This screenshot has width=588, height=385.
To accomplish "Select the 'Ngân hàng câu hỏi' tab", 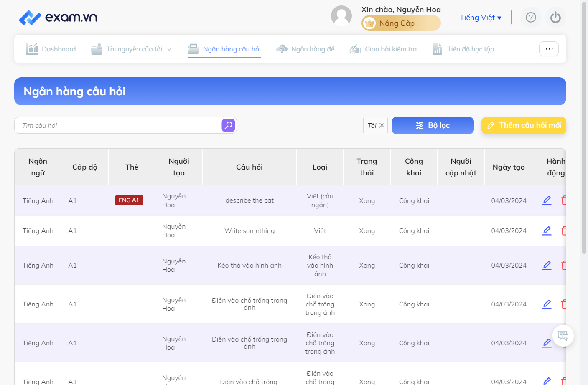I will click(x=224, y=49).
